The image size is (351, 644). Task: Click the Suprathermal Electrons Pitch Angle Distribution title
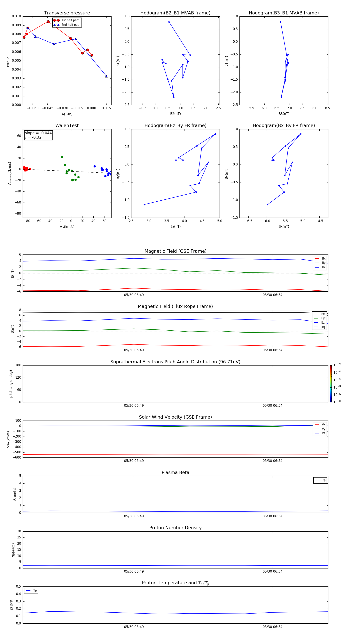point(175,362)
